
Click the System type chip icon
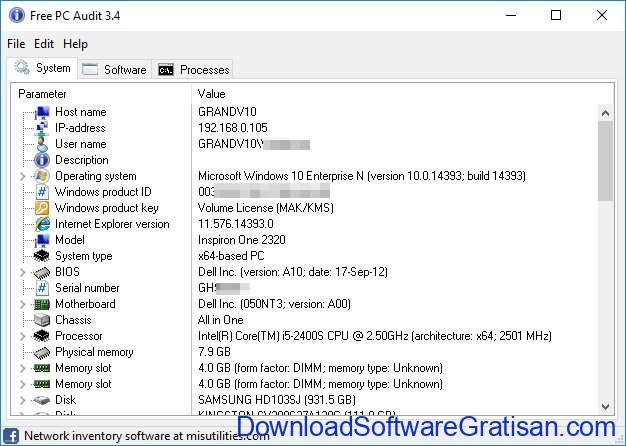pos(42,256)
